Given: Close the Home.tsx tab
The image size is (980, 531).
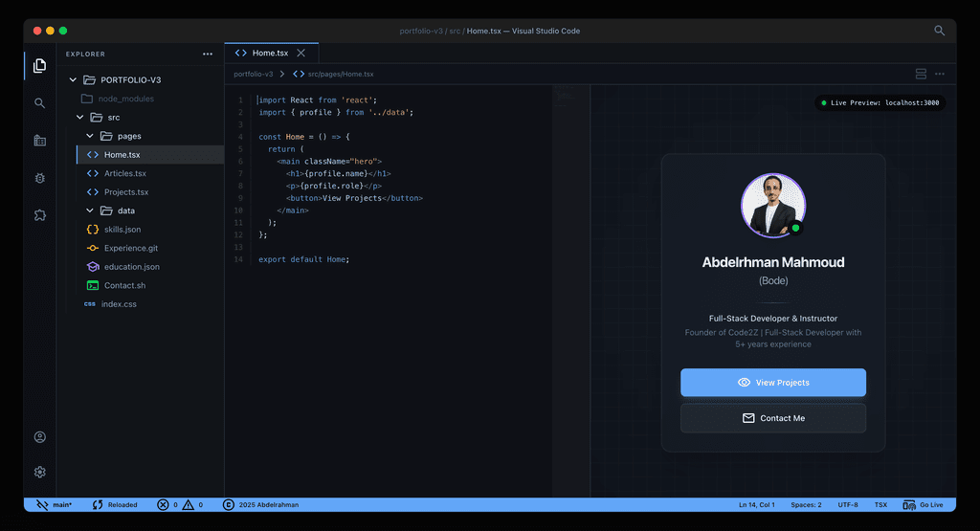Looking at the screenshot, I should point(301,54).
